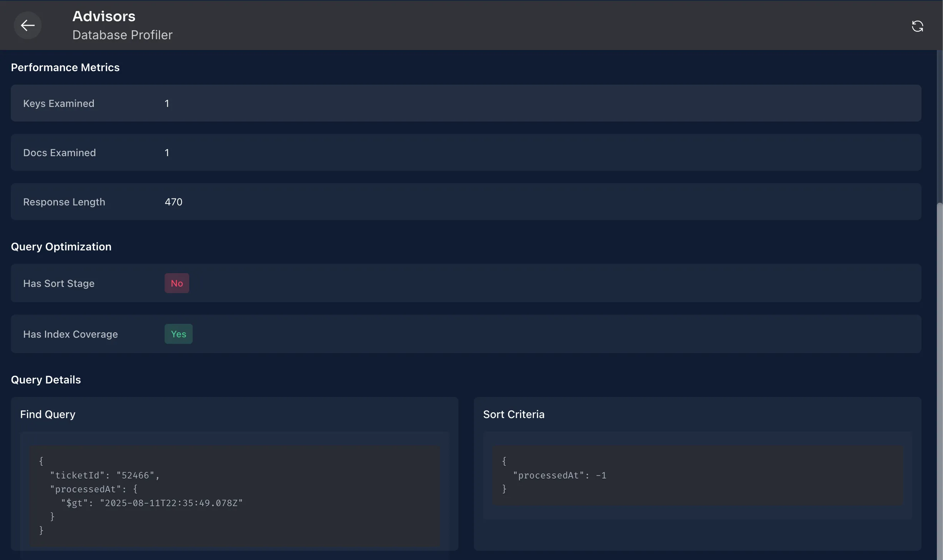Go back using the arrow button

point(28,25)
